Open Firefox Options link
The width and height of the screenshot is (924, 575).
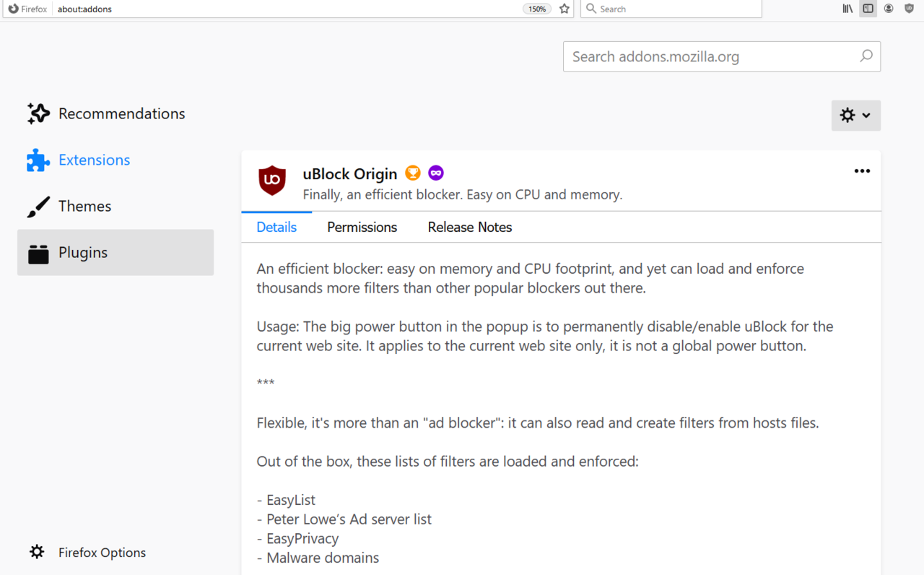point(102,553)
